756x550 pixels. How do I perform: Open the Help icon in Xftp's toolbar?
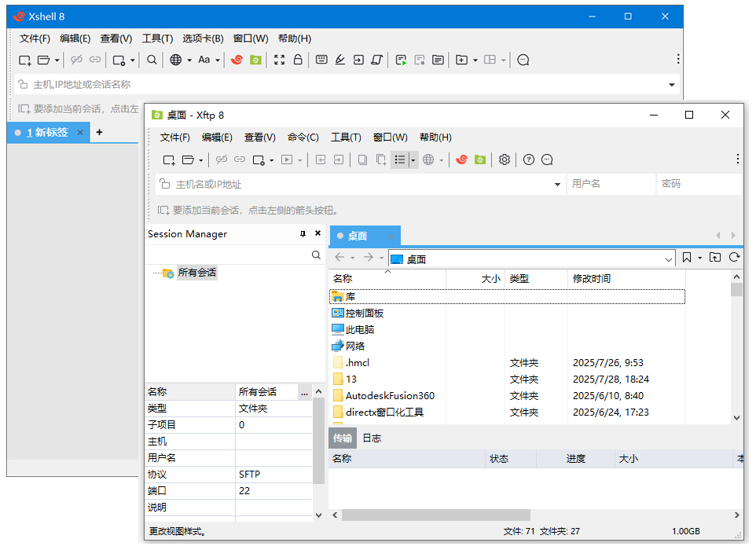tap(527, 159)
